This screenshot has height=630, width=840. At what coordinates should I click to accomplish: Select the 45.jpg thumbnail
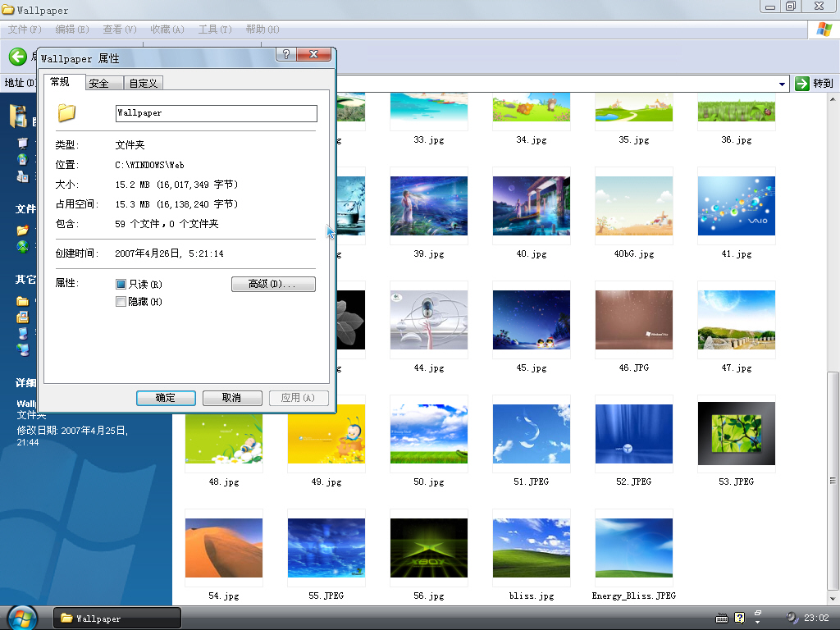(x=532, y=320)
